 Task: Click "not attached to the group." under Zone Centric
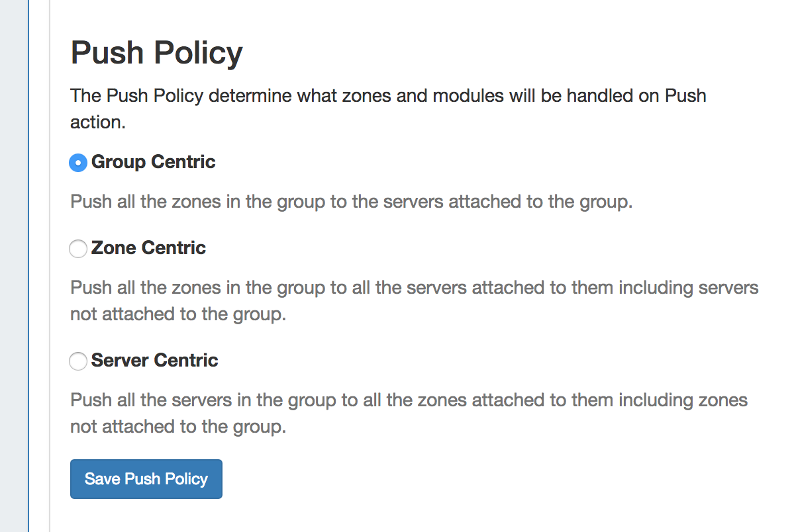coord(177,314)
